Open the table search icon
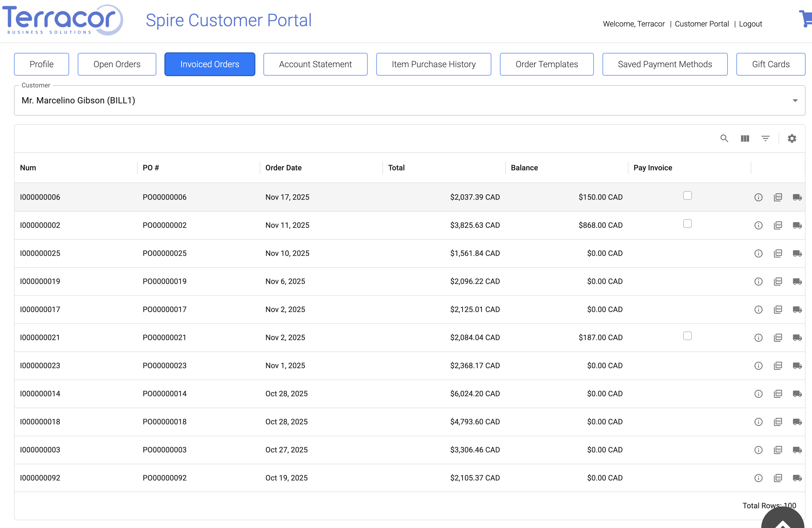812x528 pixels. coord(724,138)
